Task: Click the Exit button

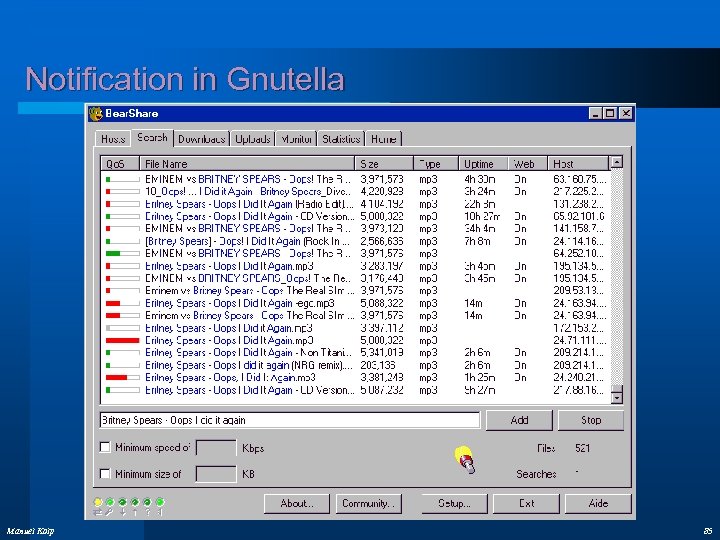Action: (x=526, y=504)
